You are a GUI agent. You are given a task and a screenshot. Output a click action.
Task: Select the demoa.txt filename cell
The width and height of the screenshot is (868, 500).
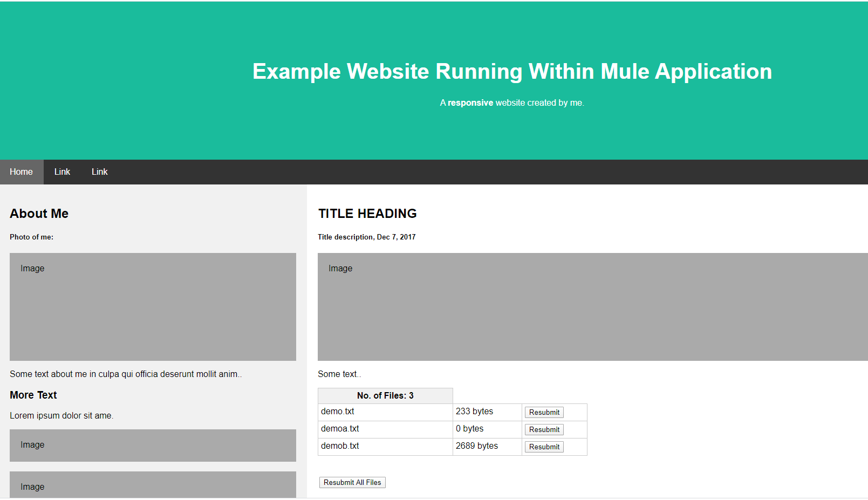[x=385, y=429]
